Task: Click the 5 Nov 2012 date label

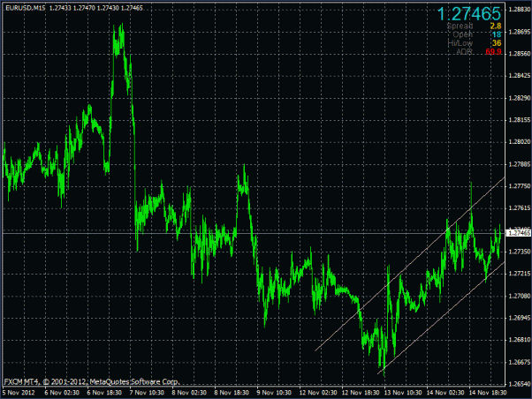Action: pos(19,393)
